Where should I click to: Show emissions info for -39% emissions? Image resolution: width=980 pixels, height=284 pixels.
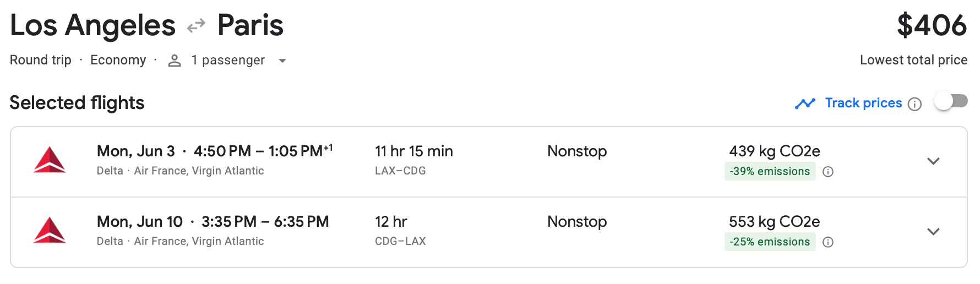[828, 172]
